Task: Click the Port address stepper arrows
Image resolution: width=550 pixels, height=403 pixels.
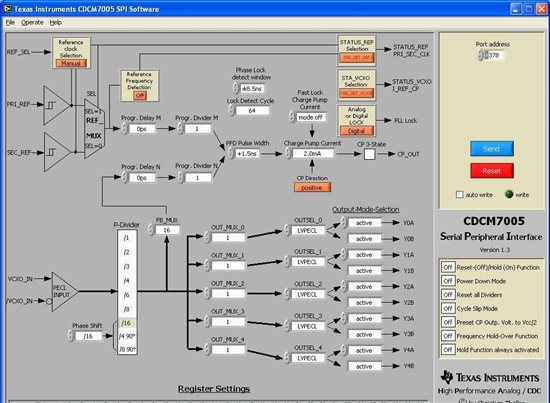Action: point(481,55)
